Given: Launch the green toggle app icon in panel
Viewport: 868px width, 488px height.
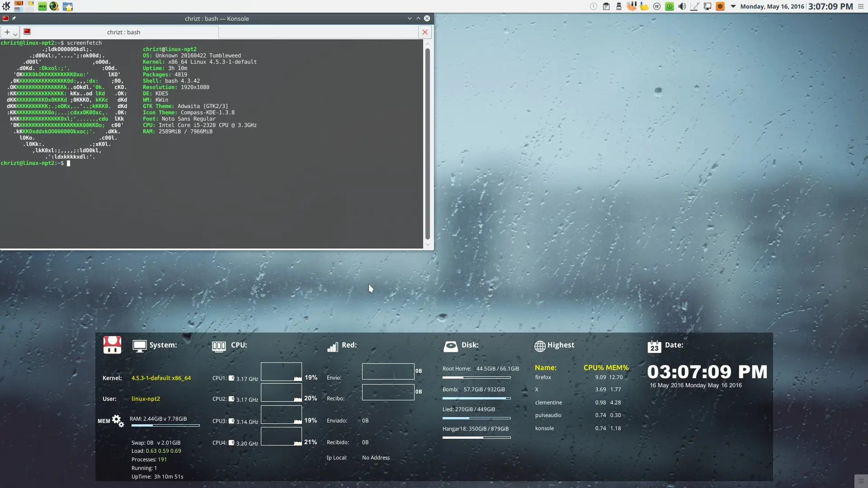Looking at the screenshot, I should pos(42,6).
